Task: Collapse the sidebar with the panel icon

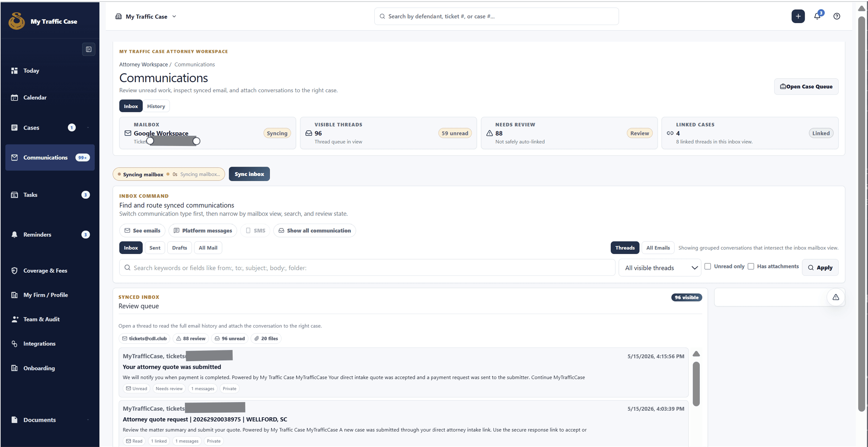Action: 89,49
